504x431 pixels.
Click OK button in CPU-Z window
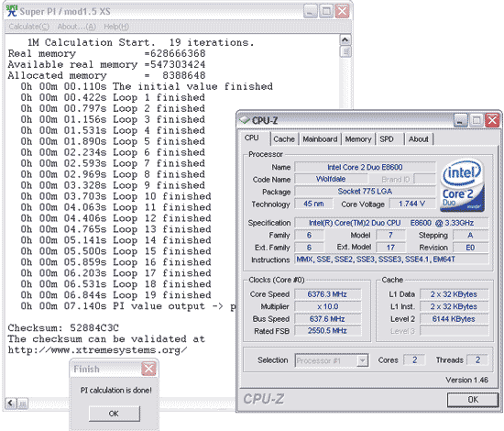(473, 400)
